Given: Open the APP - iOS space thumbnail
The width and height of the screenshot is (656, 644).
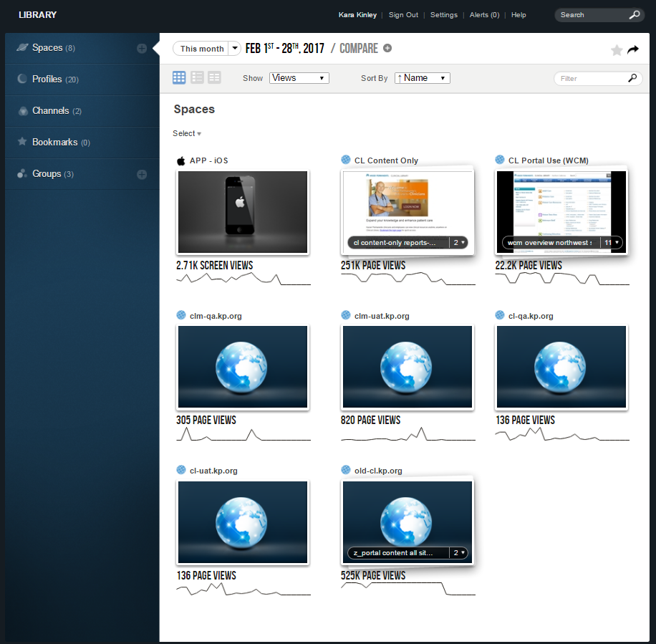Looking at the screenshot, I should (243, 213).
